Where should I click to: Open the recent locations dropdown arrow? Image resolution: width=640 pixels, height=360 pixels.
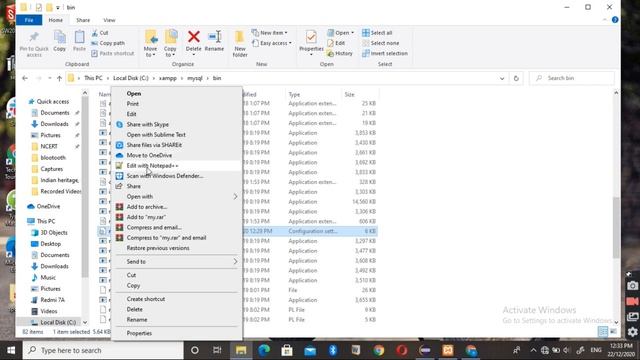click(x=49, y=78)
